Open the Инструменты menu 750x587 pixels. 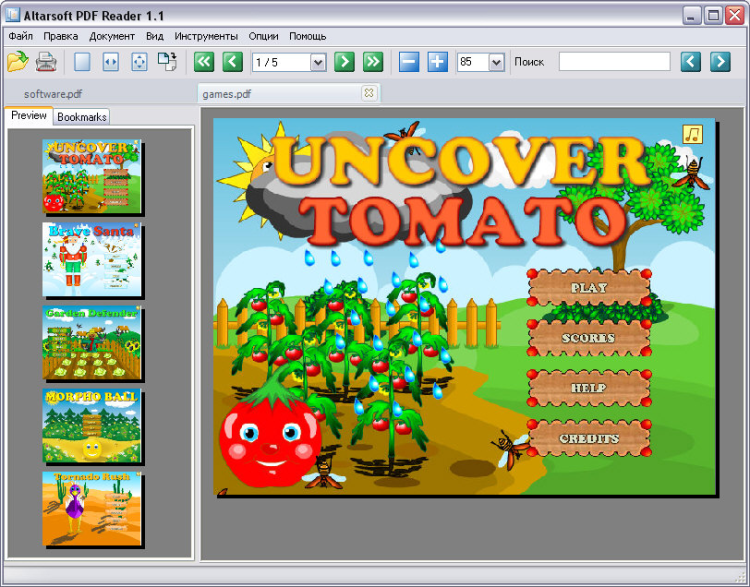coord(206,36)
